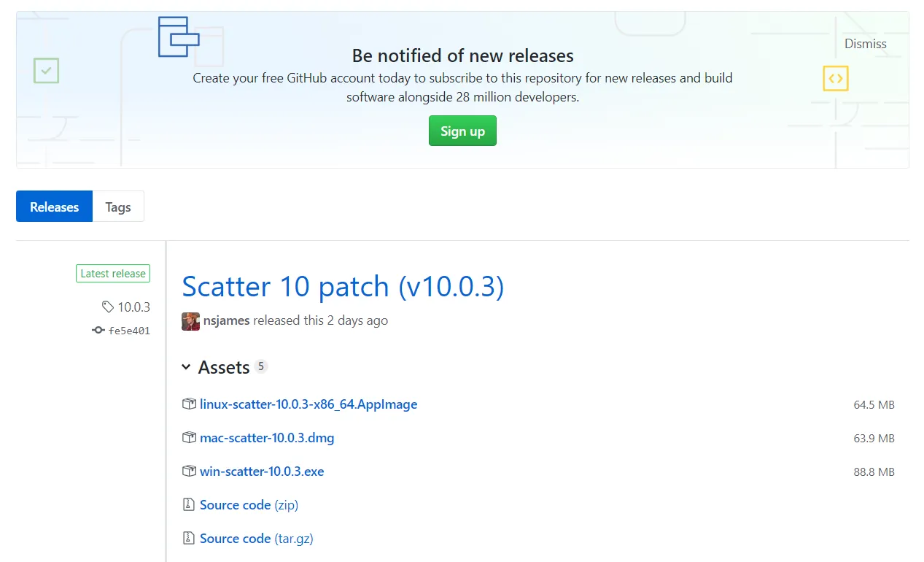Open the commit fe5e401 link
924x562 pixels.
pos(129,331)
